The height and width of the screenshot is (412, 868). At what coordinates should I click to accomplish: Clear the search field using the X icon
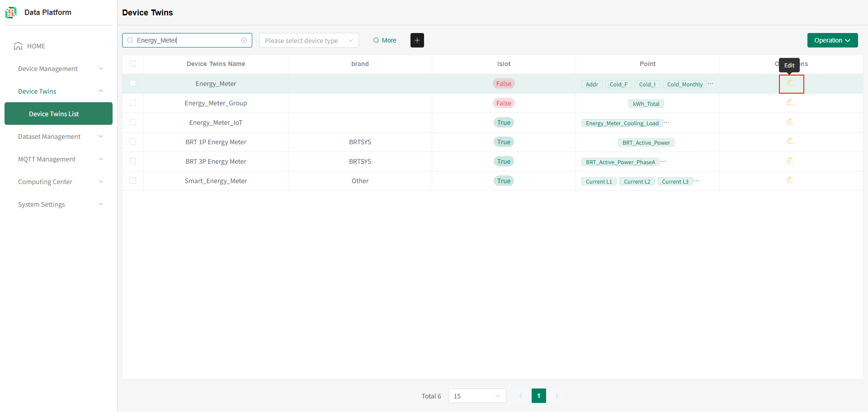click(x=244, y=40)
